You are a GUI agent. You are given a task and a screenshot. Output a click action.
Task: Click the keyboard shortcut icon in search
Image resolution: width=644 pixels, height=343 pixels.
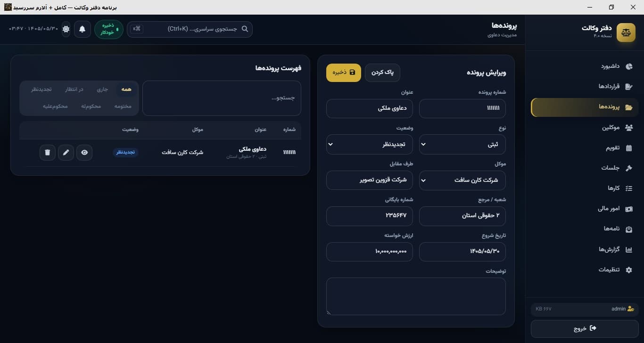click(x=137, y=29)
